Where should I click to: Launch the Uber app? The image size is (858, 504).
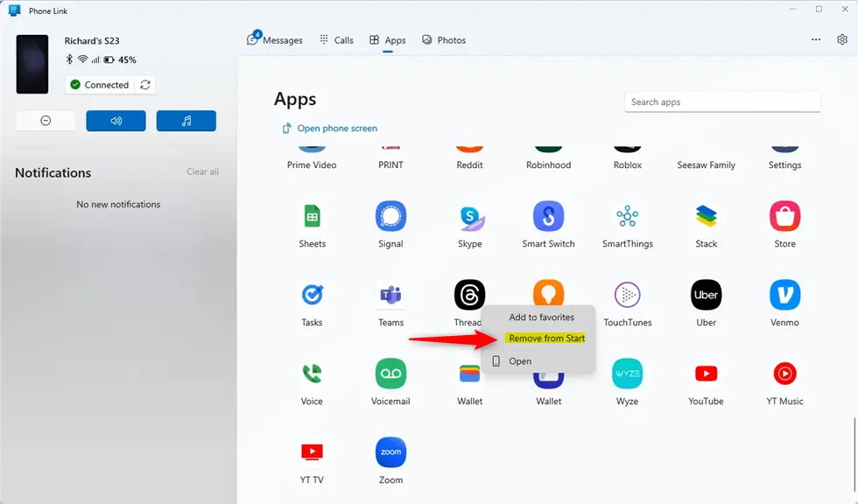tap(706, 295)
